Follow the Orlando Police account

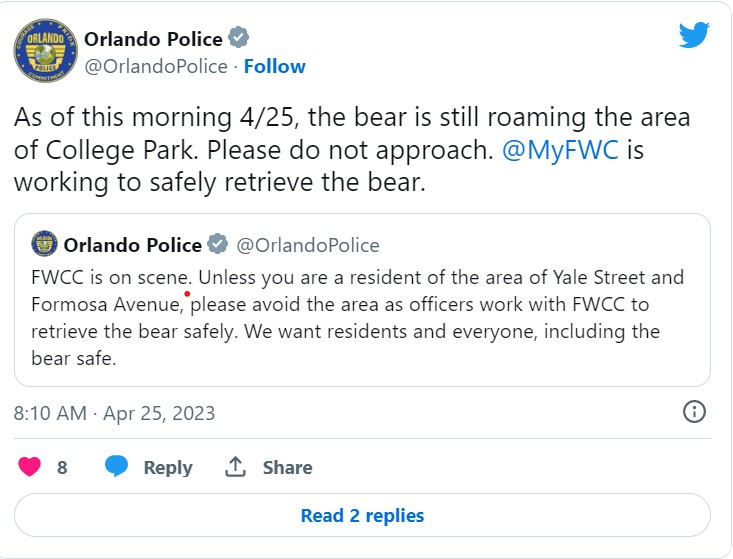coord(274,66)
